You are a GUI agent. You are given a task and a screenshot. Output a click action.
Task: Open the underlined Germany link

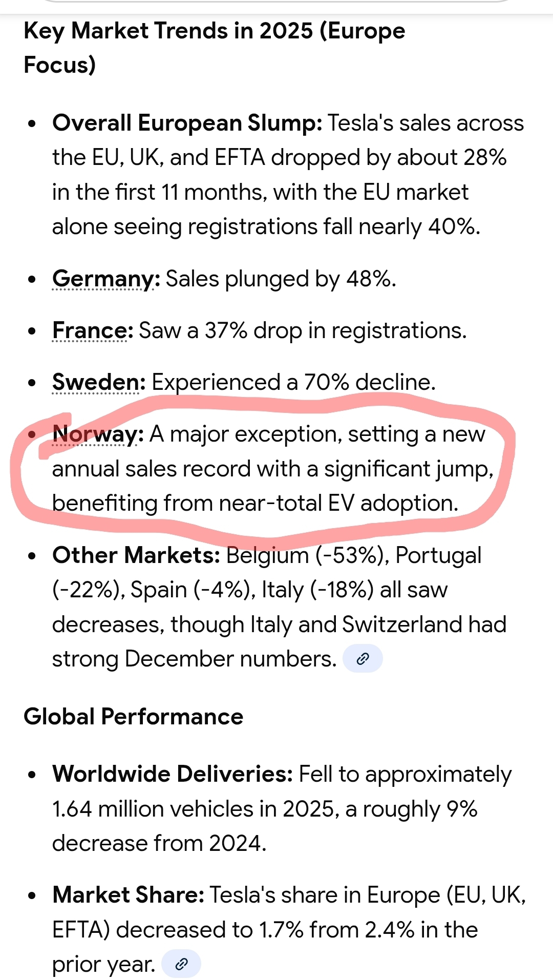click(x=102, y=279)
